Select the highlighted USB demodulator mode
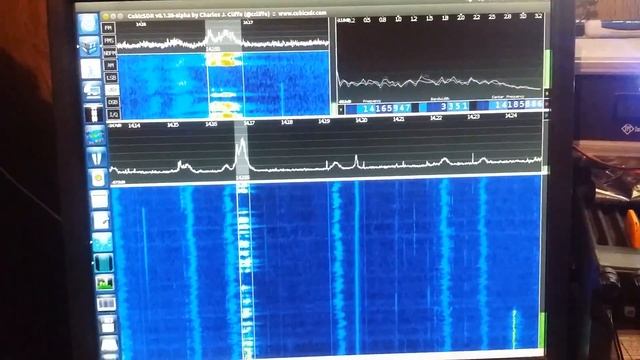The width and height of the screenshot is (640, 360). (x=112, y=89)
